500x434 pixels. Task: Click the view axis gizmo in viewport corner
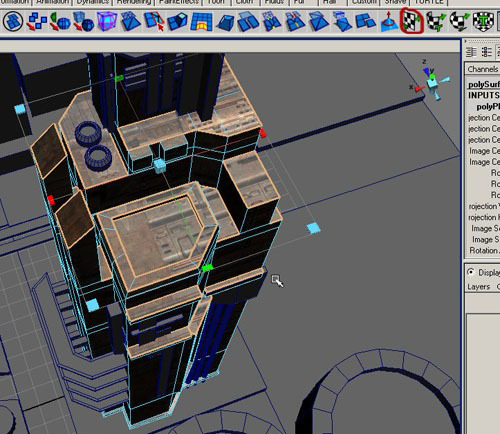(x=430, y=81)
